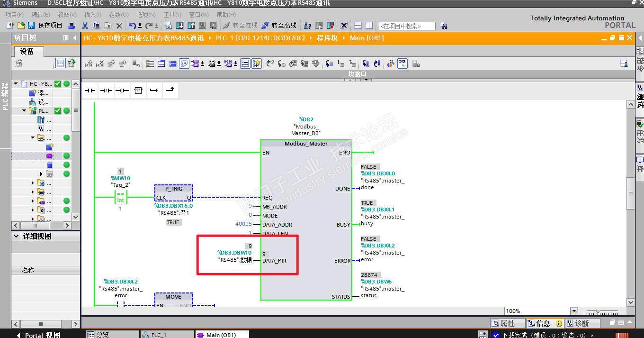Collapse the PLC_1 tree node
Screen dimensions: 644x338
click(24, 111)
